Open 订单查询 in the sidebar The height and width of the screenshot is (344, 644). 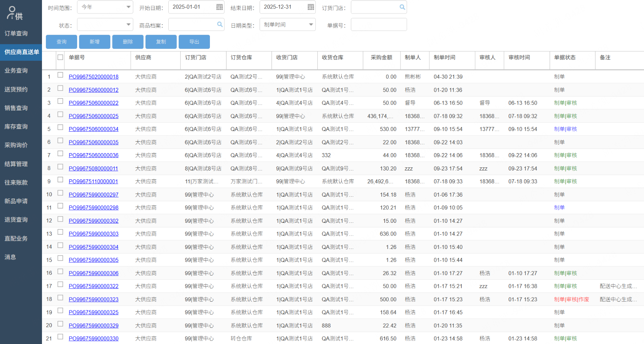[16, 33]
